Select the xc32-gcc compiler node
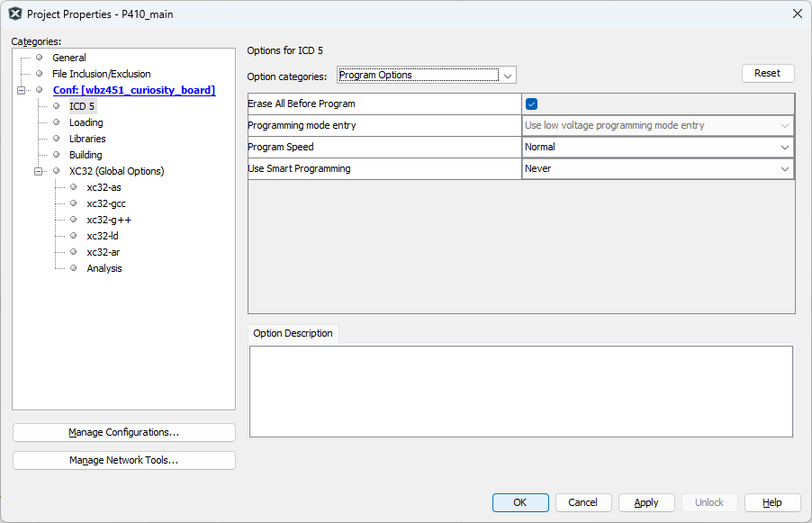Screen dimensions: 812x523 [x=106, y=203]
